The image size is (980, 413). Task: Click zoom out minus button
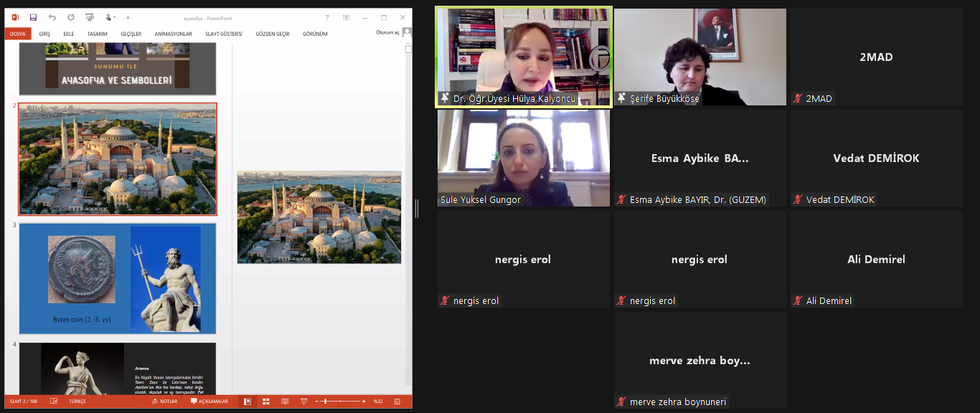pos(318,402)
